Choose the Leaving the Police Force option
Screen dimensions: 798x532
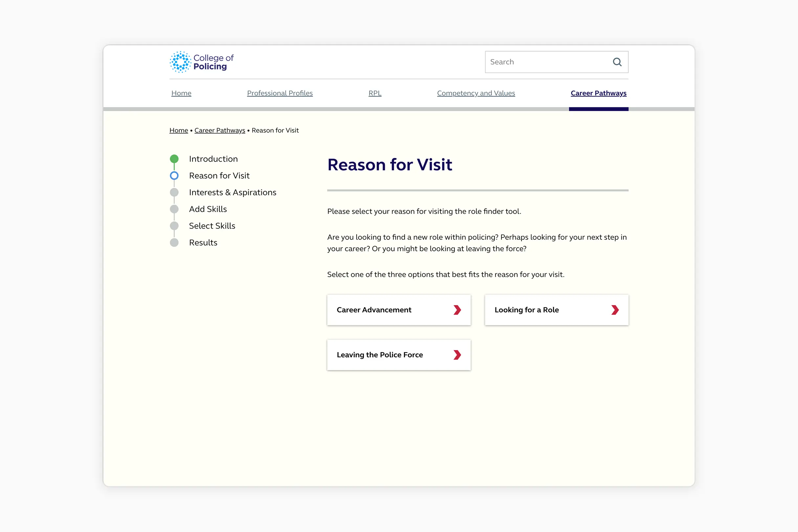(x=399, y=355)
